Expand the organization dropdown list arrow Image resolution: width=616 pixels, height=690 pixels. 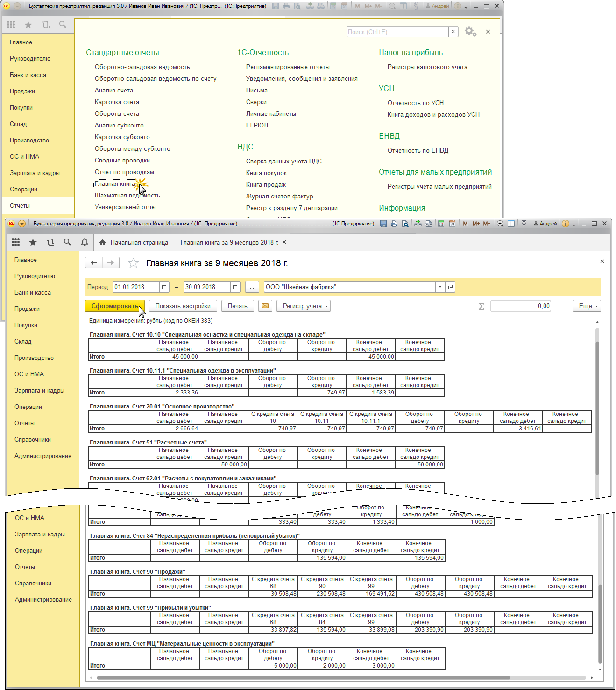(440, 287)
